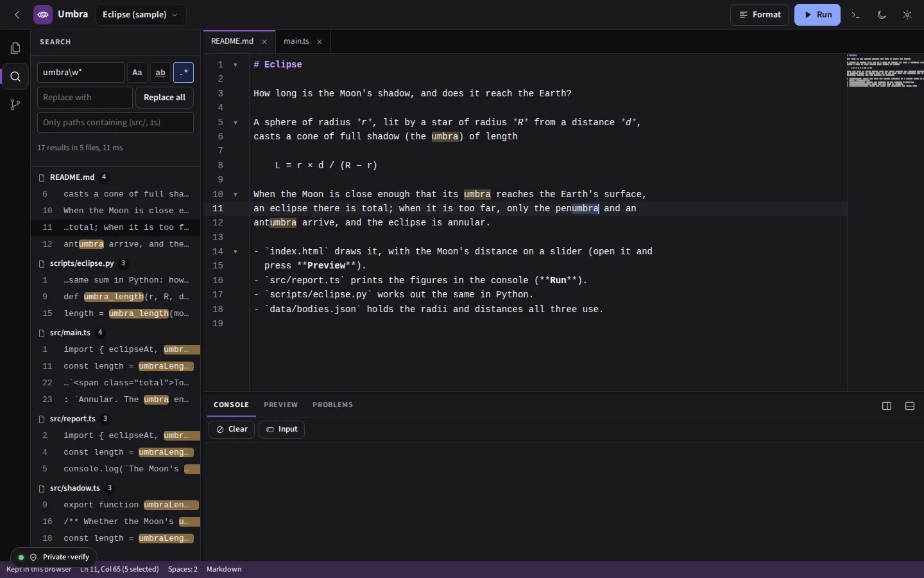This screenshot has width=924, height=578.
Task: Click 'Markdown' language mode in status bar
Action: click(x=224, y=570)
